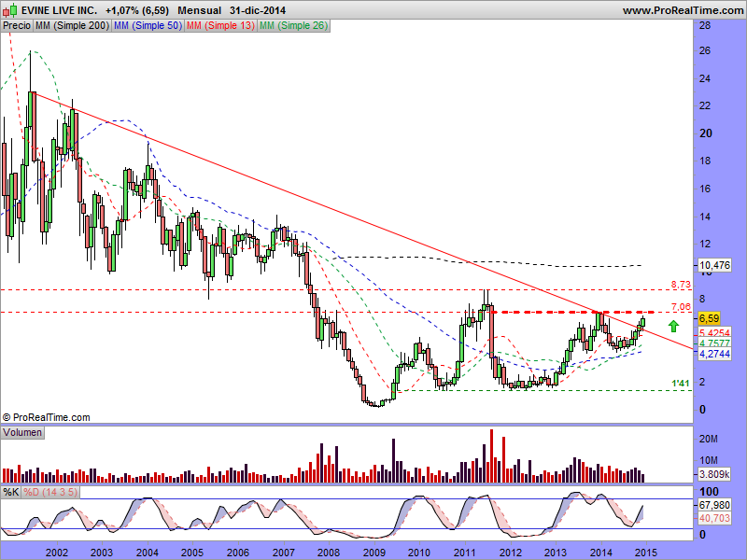This screenshot has width=747, height=560.
Task: Click the Volumen panel label
Action: (x=22, y=432)
